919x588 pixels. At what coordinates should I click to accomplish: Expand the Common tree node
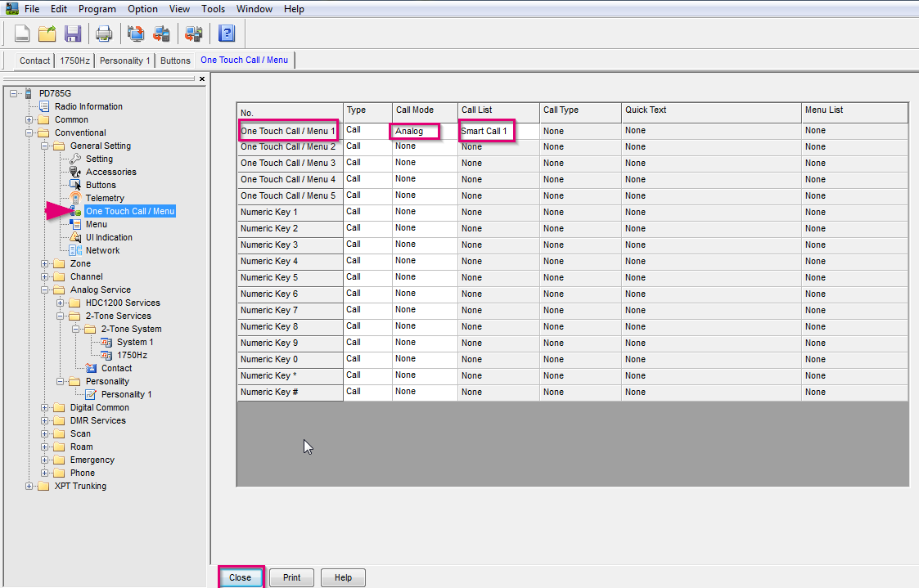coord(29,119)
